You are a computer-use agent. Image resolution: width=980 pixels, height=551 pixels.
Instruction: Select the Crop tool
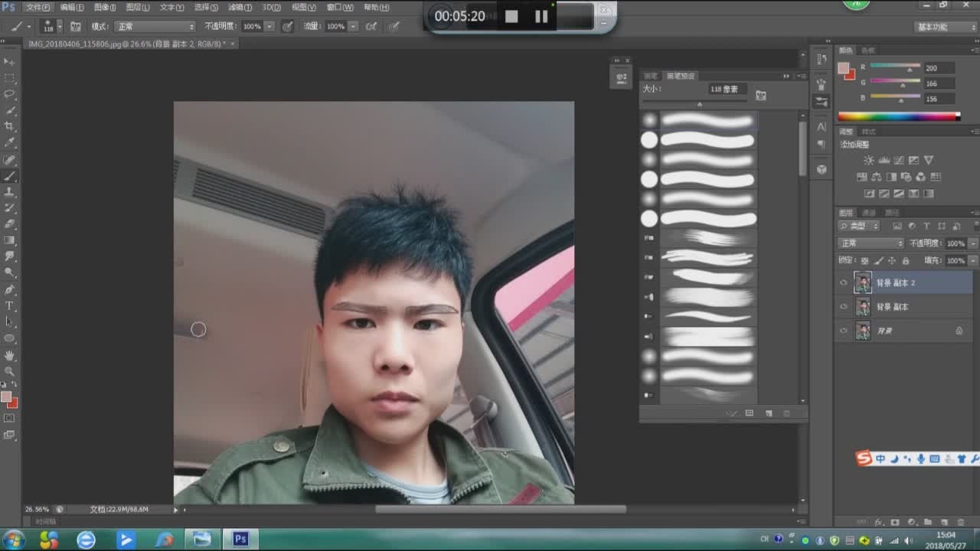point(10,126)
